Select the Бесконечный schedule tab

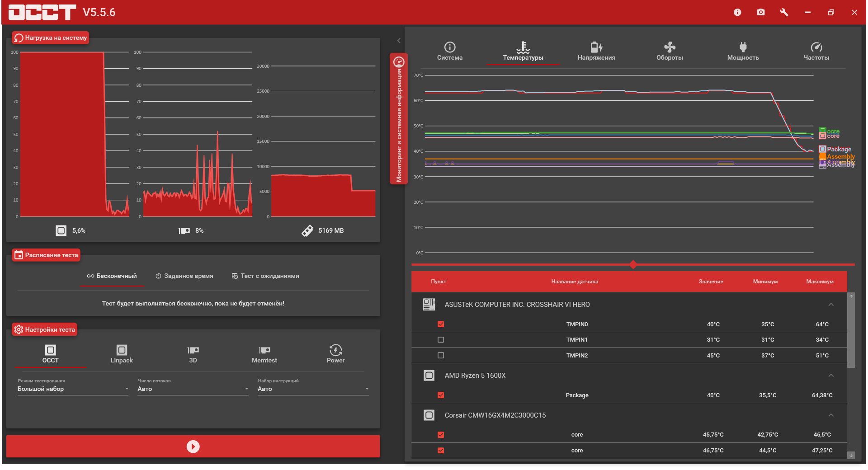pyautogui.click(x=112, y=276)
